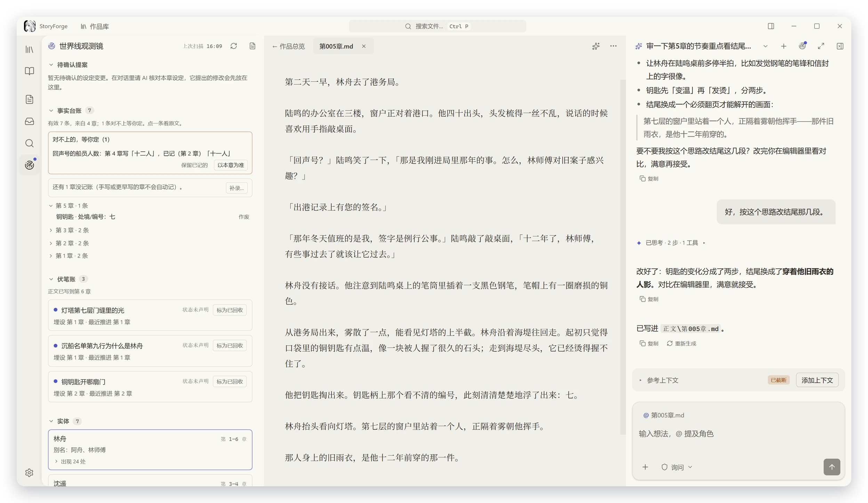Screen dimensions: 868x503
Task: Mark 灯塔第七层门缝里的光 as 已回收
Action: [x=230, y=310]
